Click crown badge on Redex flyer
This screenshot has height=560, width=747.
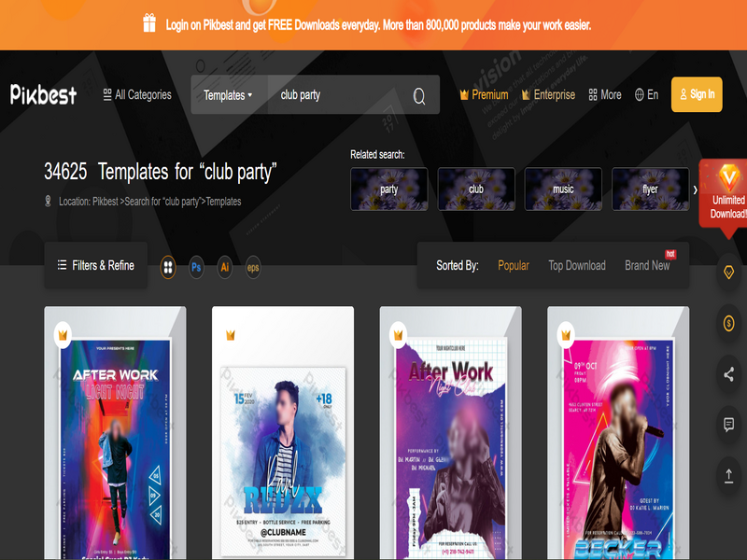pos(231,335)
